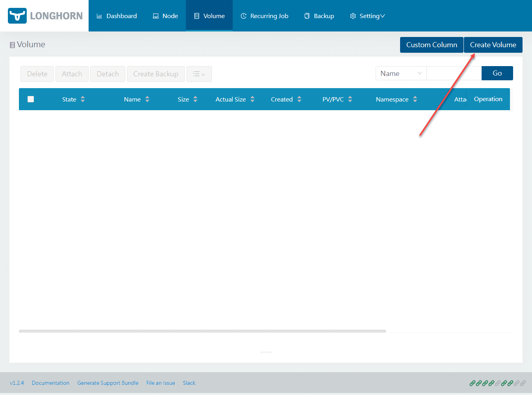Click the connection status link icons
The width and height of the screenshot is (532, 395).
click(x=498, y=383)
